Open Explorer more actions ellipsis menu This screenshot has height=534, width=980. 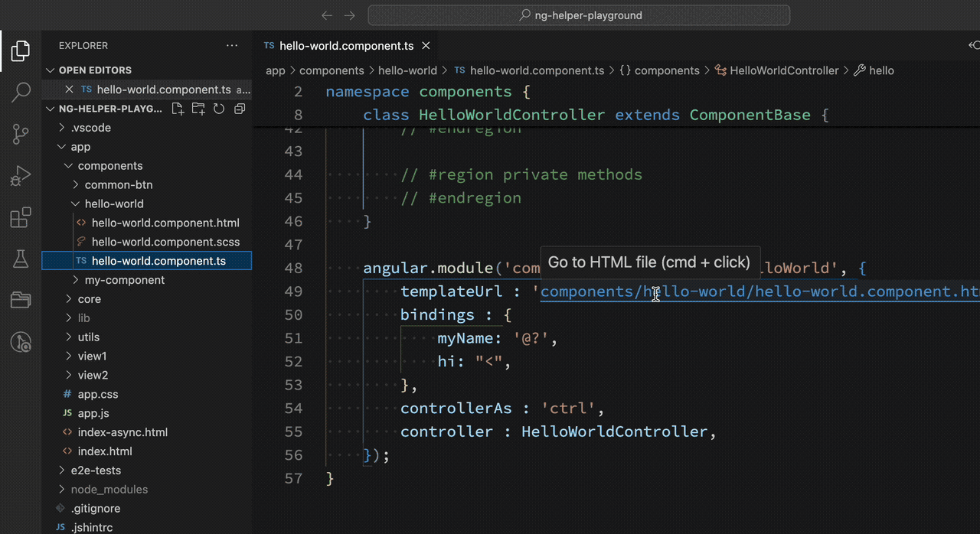[232, 46]
